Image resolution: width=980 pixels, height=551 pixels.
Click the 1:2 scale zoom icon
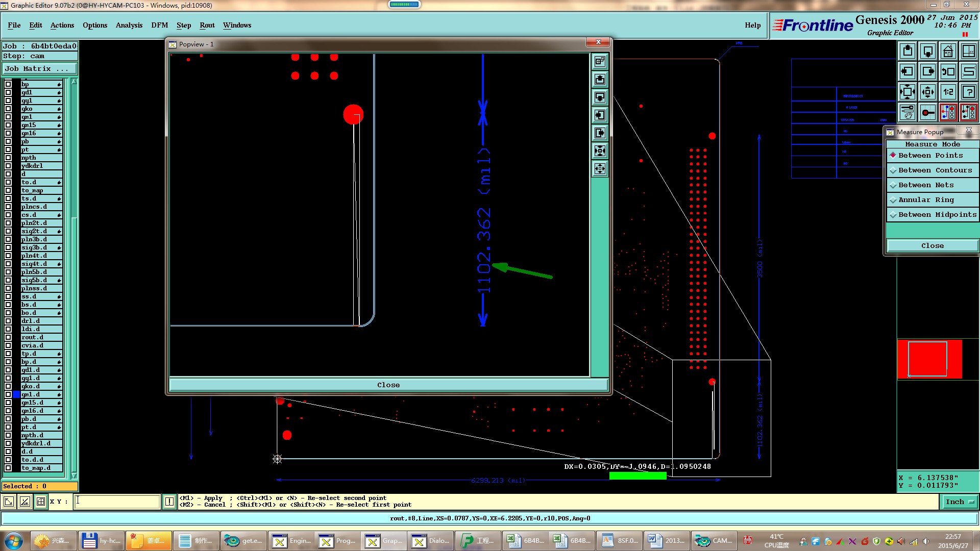(x=948, y=92)
